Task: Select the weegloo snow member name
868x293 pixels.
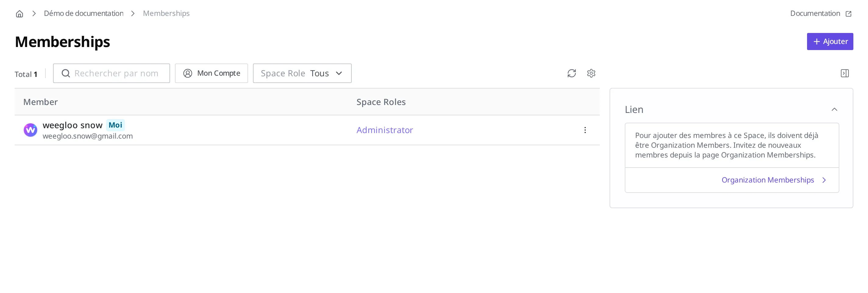Action: click(x=73, y=125)
